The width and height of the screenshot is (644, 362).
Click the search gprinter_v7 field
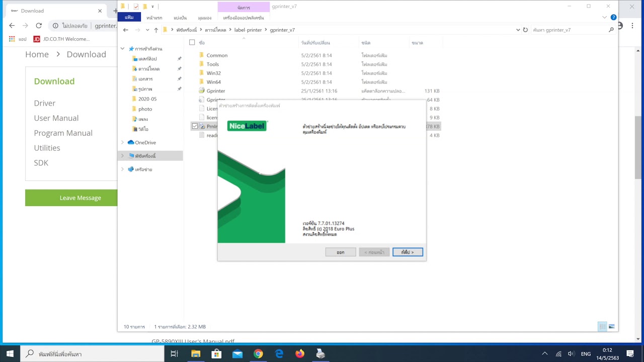(569, 30)
